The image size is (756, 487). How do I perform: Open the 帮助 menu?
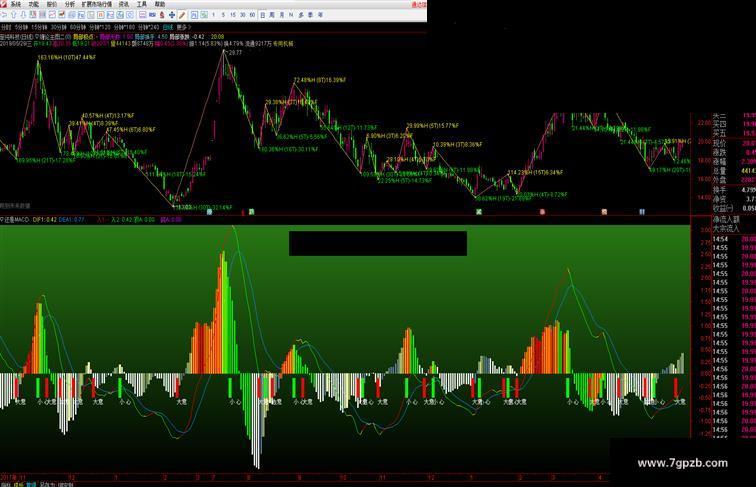(x=160, y=4)
